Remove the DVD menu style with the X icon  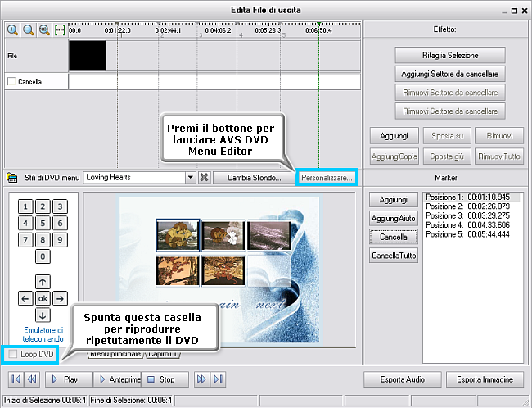point(205,177)
